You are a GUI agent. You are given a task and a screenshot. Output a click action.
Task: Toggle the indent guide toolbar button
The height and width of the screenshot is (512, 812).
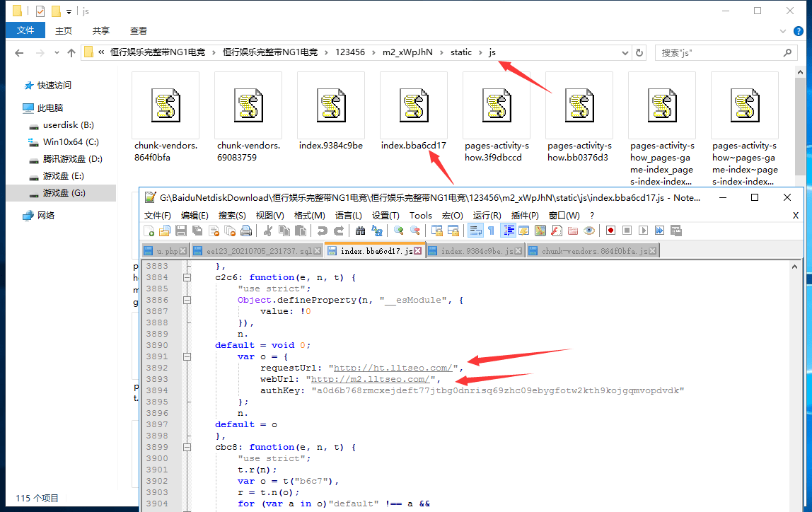[508, 231]
